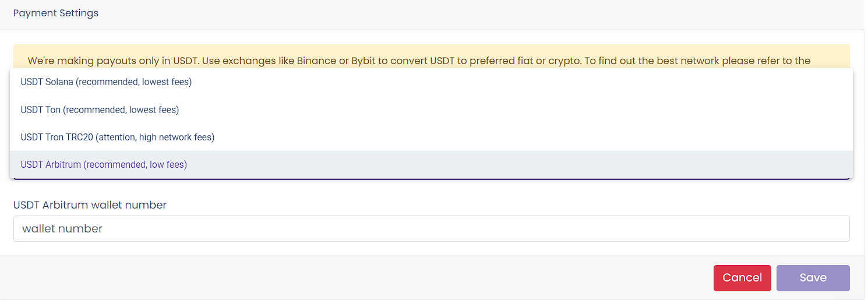Select highlighted USDT Arbitrum option
The height and width of the screenshot is (300, 868).
tap(431, 165)
